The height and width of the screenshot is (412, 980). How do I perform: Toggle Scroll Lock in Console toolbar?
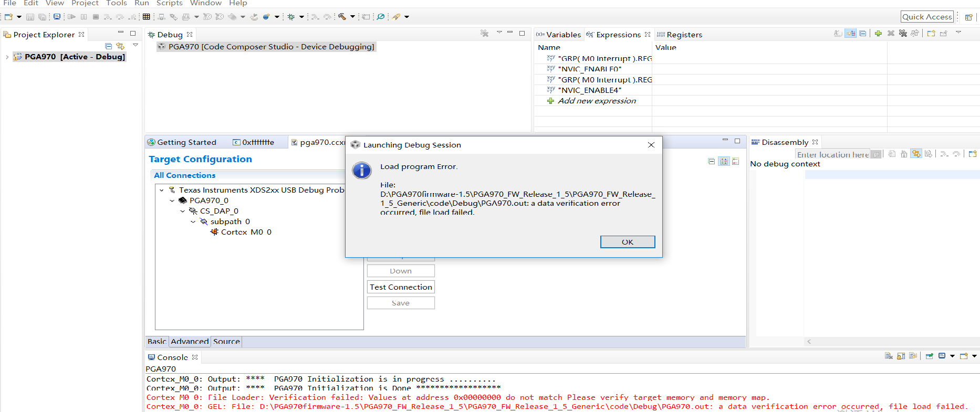[x=901, y=356]
